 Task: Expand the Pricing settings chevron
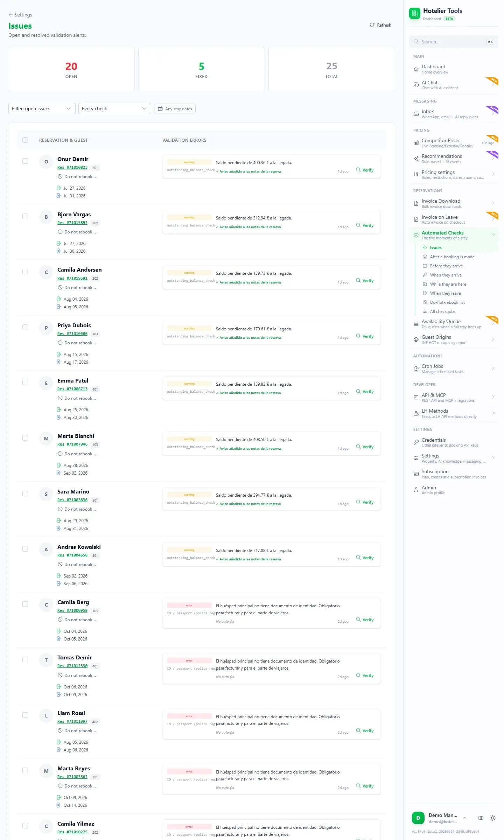(x=493, y=174)
